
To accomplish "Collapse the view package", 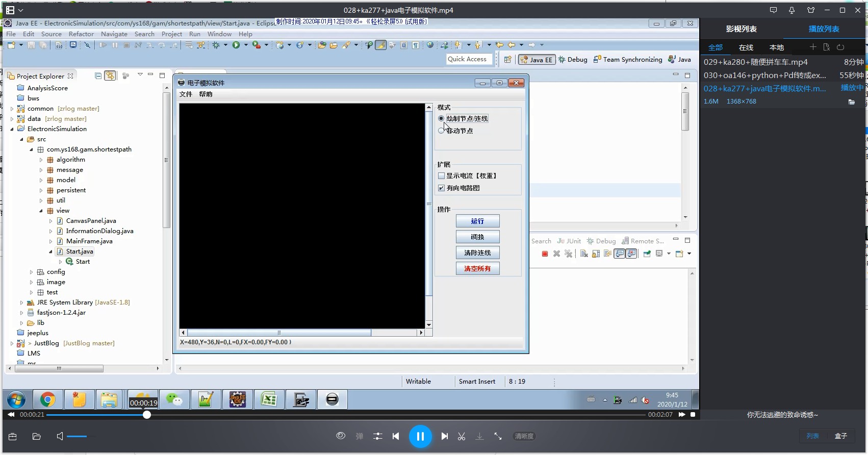I will [x=41, y=211].
